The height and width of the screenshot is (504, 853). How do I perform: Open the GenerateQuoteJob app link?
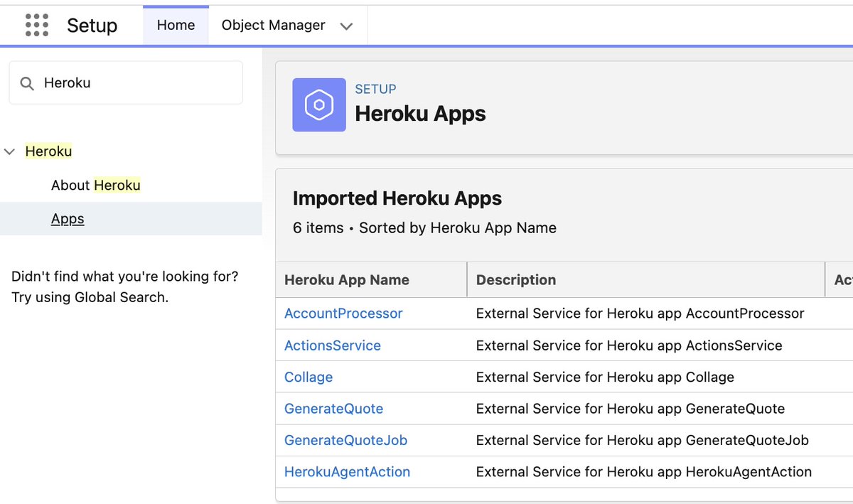pos(346,440)
